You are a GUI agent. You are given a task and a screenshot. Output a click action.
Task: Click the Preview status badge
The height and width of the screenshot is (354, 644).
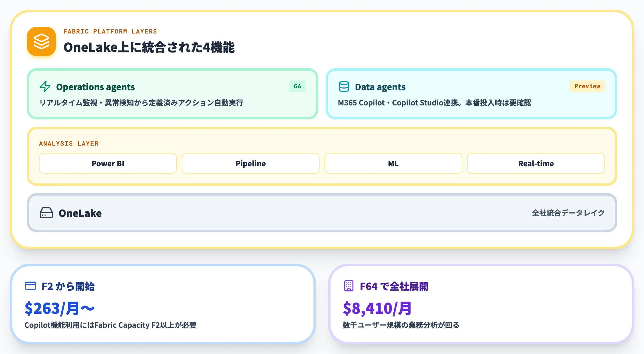[x=587, y=86]
